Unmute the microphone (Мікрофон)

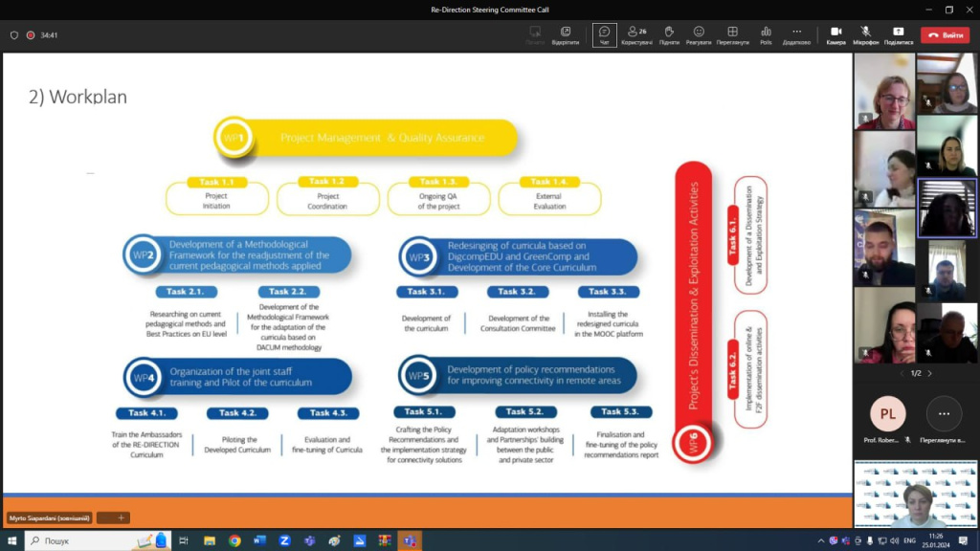[865, 35]
